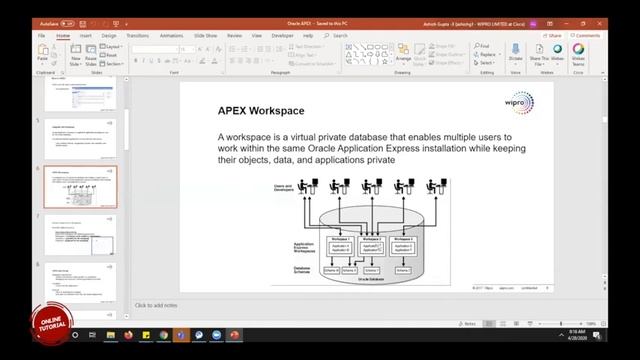Adjust the zoom slider in status bar
The height and width of the screenshot is (360, 640).
point(561,324)
